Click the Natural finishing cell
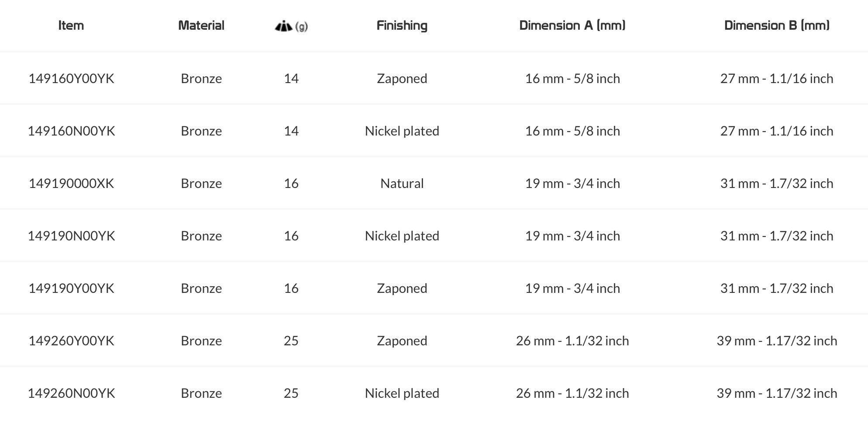The width and height of the screenshot is (868, 424). (402, 184)
